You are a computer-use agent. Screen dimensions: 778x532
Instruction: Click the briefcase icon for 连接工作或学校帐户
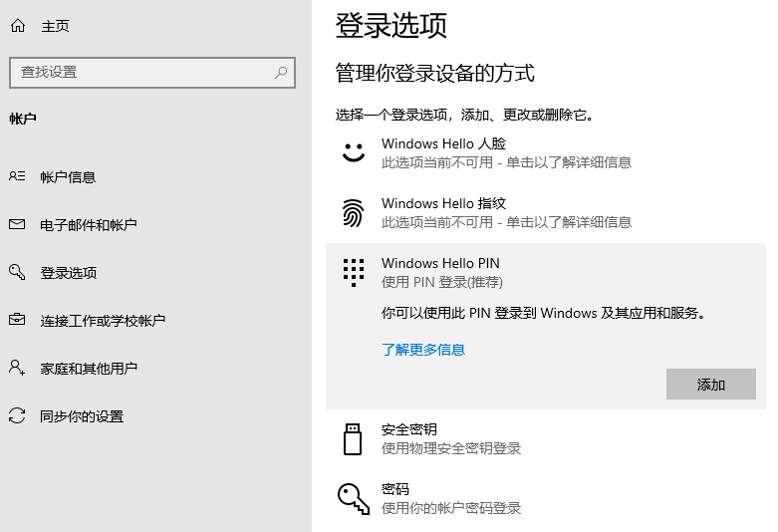click(x=17, y=319)
